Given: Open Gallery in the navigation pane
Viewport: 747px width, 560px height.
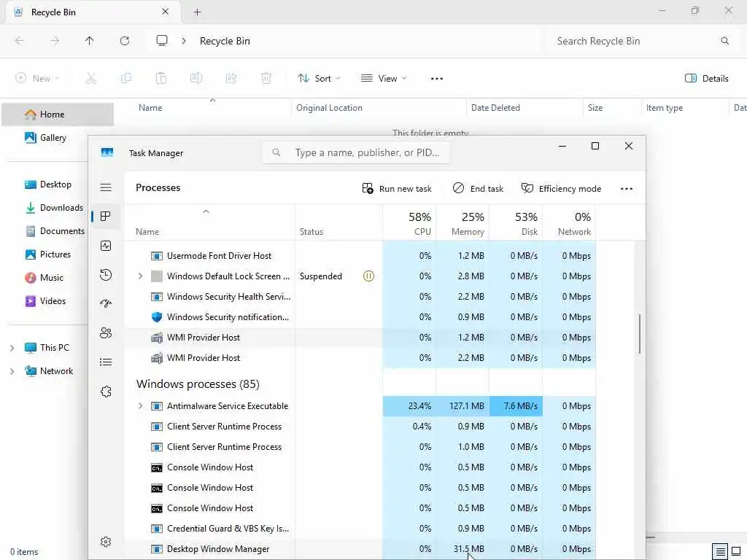Looking at the screenshot, I should tap(46, 138).
